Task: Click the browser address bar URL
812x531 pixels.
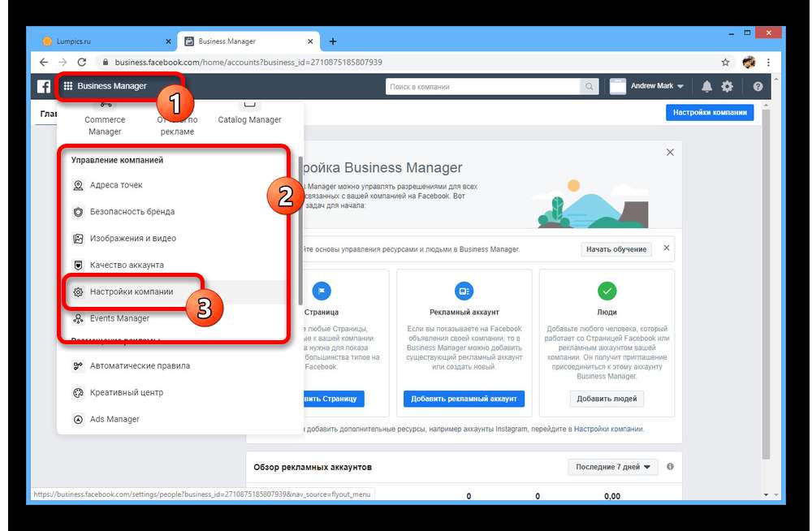Action: pos(248,63)
